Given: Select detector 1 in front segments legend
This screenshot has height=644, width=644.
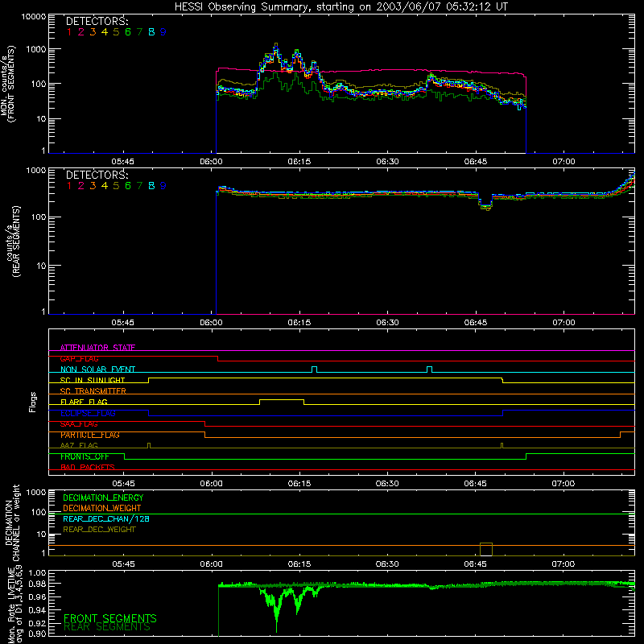Looking at the screenshot, I should [x=69, y=32].
